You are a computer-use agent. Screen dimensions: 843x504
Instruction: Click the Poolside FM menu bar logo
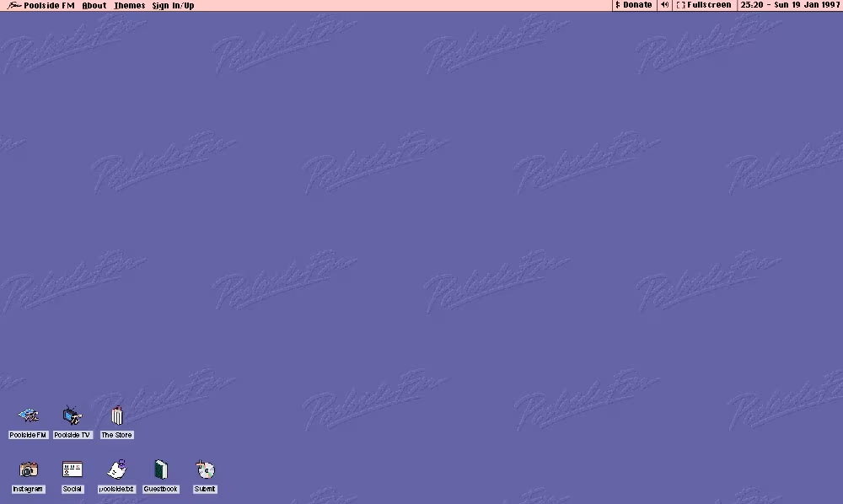[40, 5]
